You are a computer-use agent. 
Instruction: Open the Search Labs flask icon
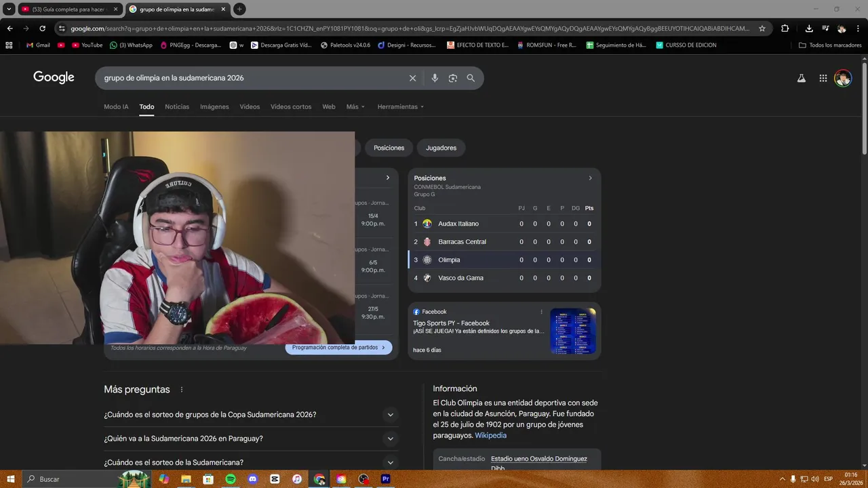802,78
